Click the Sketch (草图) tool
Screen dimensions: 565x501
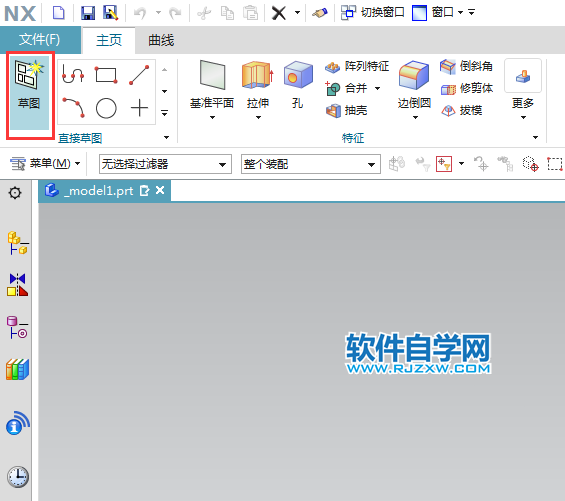click(30, 93)
